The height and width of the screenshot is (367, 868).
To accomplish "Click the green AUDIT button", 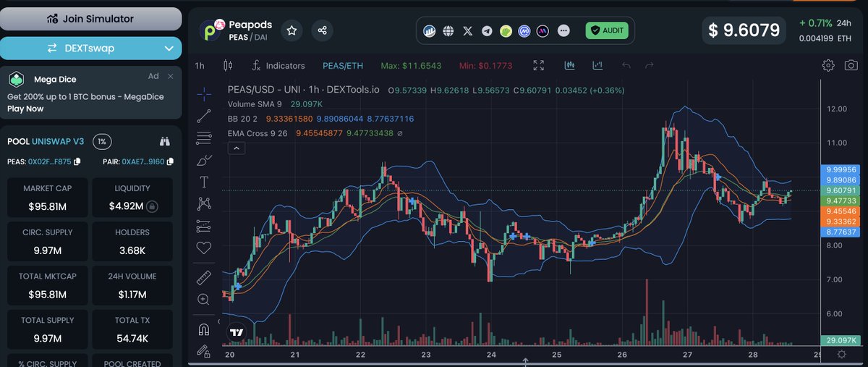I will [606, 31].
